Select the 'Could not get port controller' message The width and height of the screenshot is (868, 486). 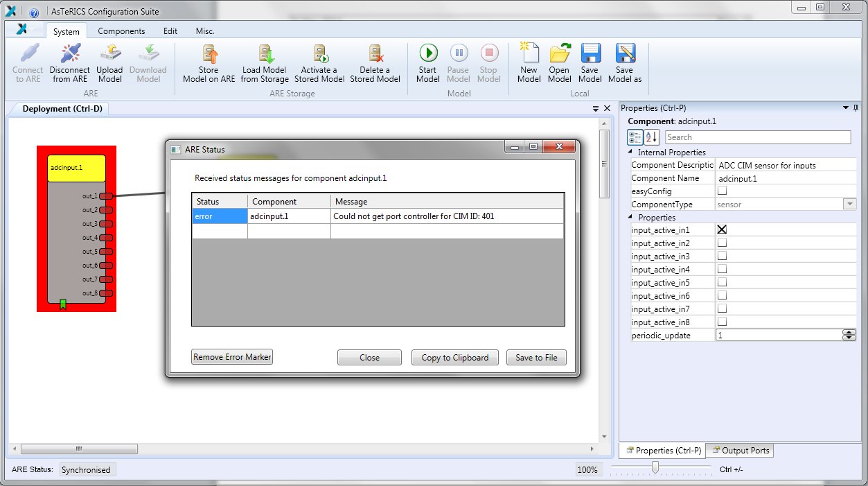(447, 216)
